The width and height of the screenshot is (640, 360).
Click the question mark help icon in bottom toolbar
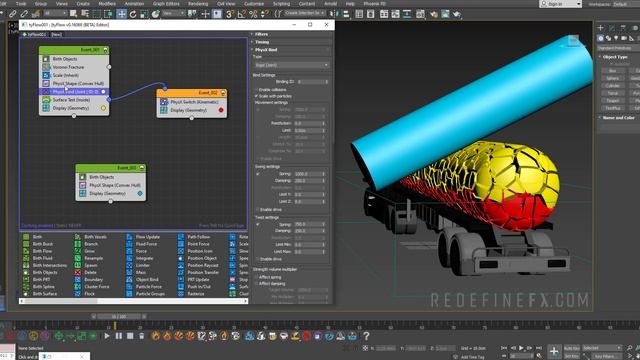coord(366,336)
